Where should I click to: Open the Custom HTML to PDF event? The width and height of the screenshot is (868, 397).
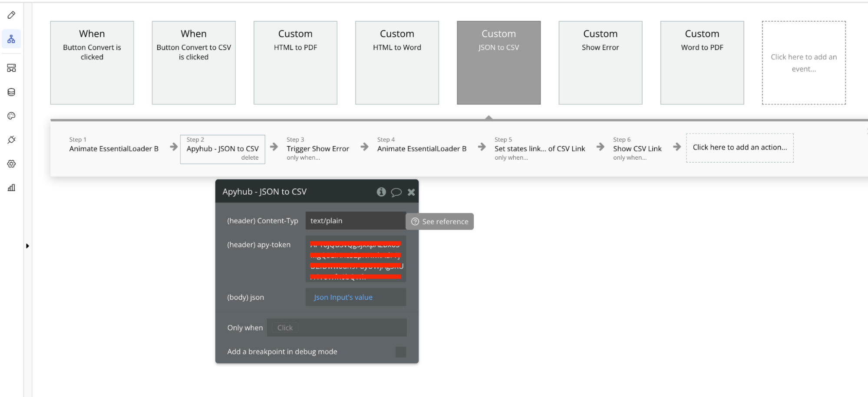[295, 62]
